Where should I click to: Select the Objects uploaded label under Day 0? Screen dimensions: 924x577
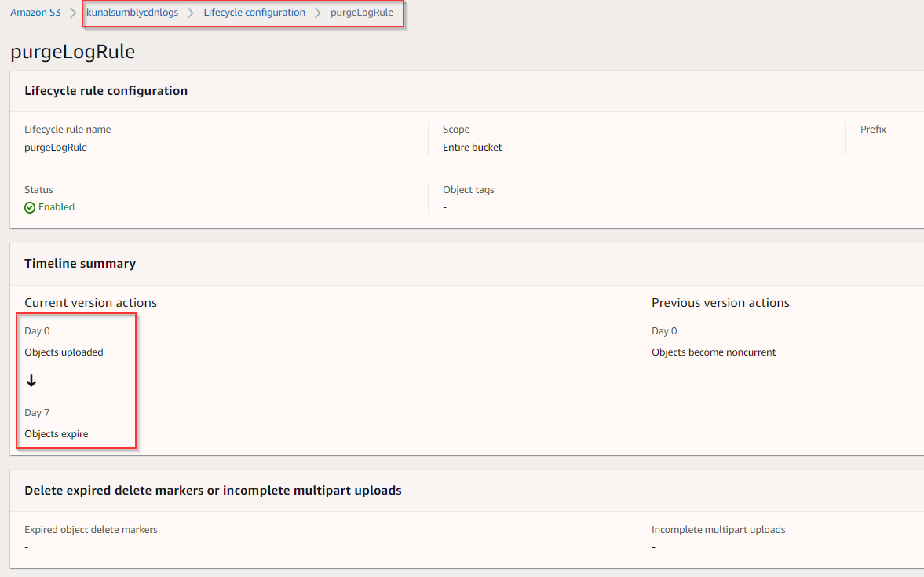64,352
